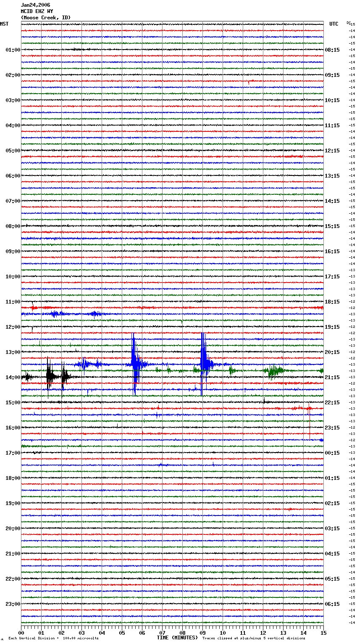Click the 06:00 MST hour label

(x=13, y=176)
